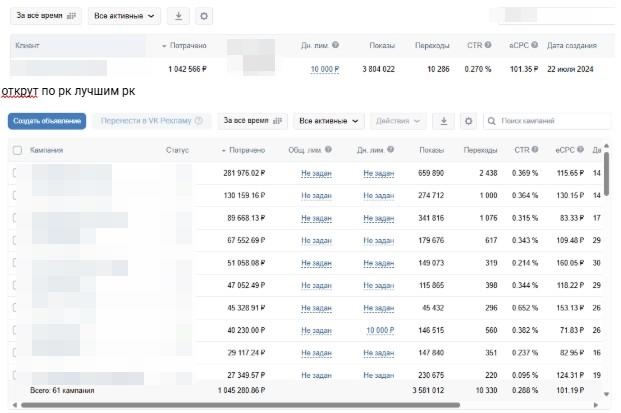Screen dimensions: 621x413
Task: Click Не задан daily limit in 51 058.08 row
Action: (379, 263)
